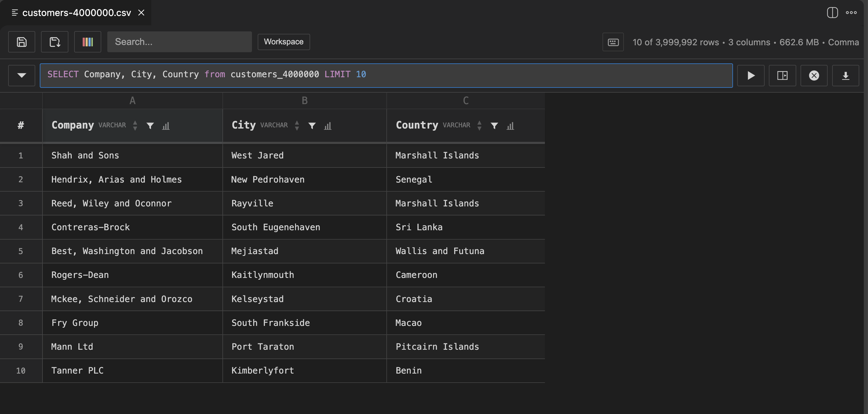Select the cell 'Hendrix, Arias and Holmes'
868x414 pixels.
point(132,180)
